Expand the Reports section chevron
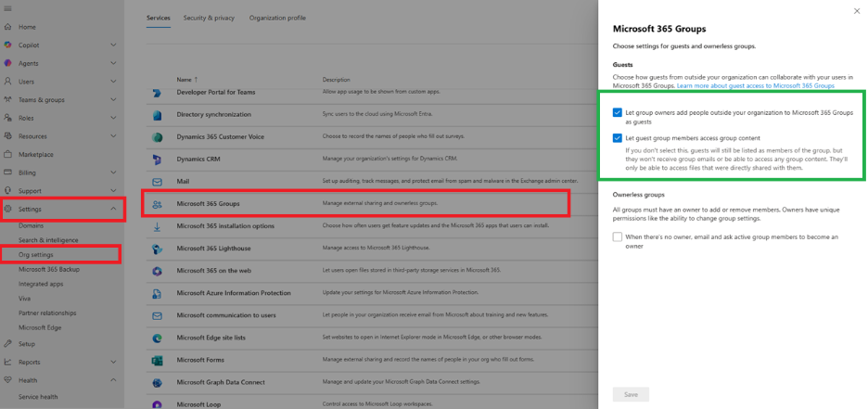Screen dimensions: 868x409 pyautogui.click(x=113, y=362)
